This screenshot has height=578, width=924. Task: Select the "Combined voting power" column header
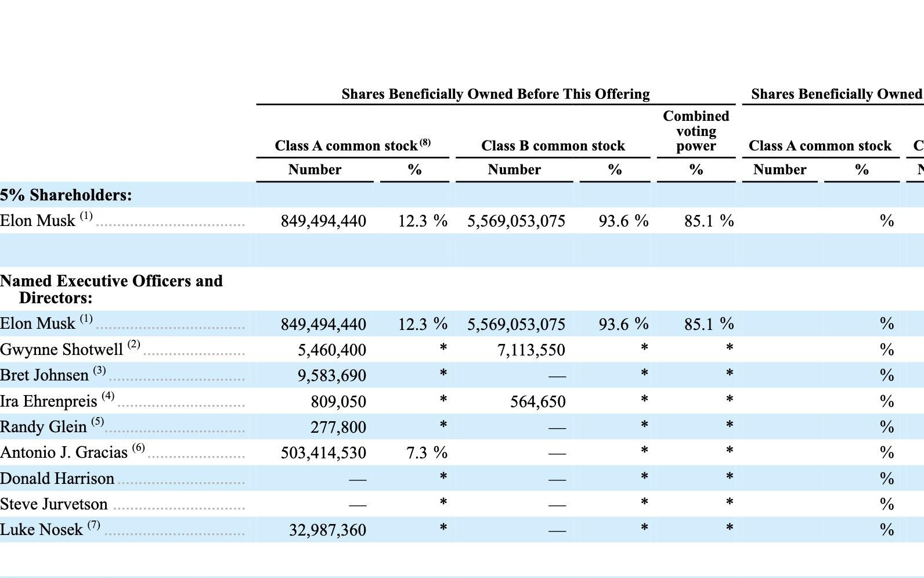click(696, 131)
